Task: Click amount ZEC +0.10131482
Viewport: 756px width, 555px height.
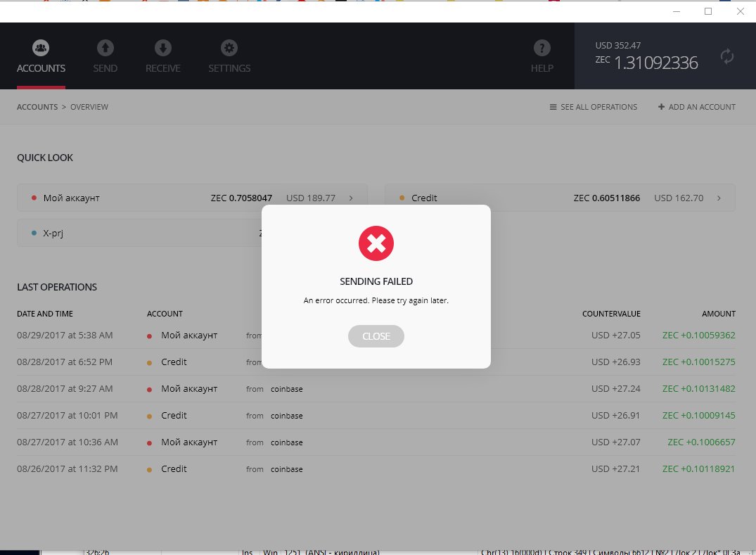Action: tap(698, 389)
